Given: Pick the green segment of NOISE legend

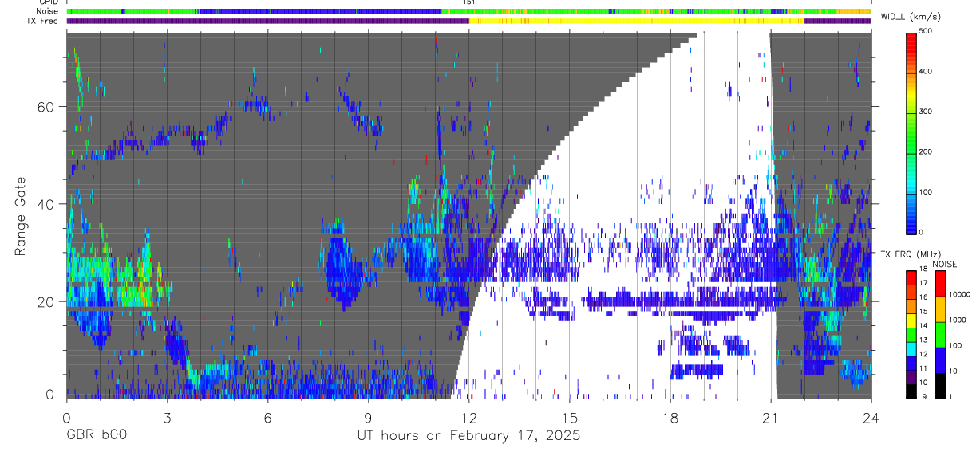Looking at the screenshot, I should click(x=940, y=335).
